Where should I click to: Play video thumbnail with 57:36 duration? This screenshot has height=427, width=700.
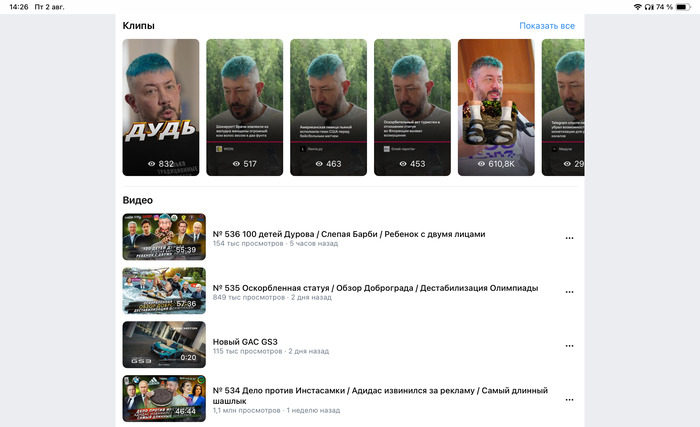tap(164, 291)
